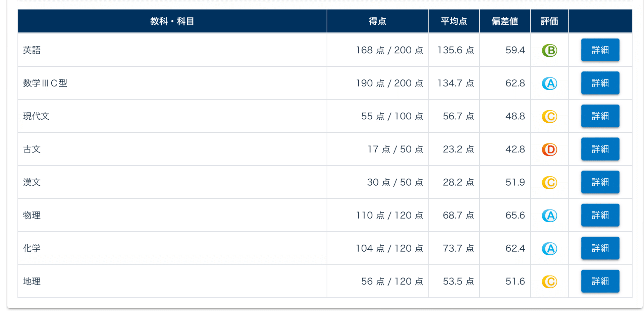Click the 平均点 column header

[453, 21]
